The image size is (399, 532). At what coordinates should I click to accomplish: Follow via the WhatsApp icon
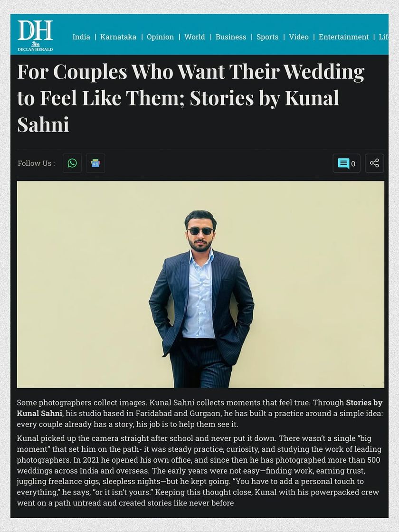(72, 163)
